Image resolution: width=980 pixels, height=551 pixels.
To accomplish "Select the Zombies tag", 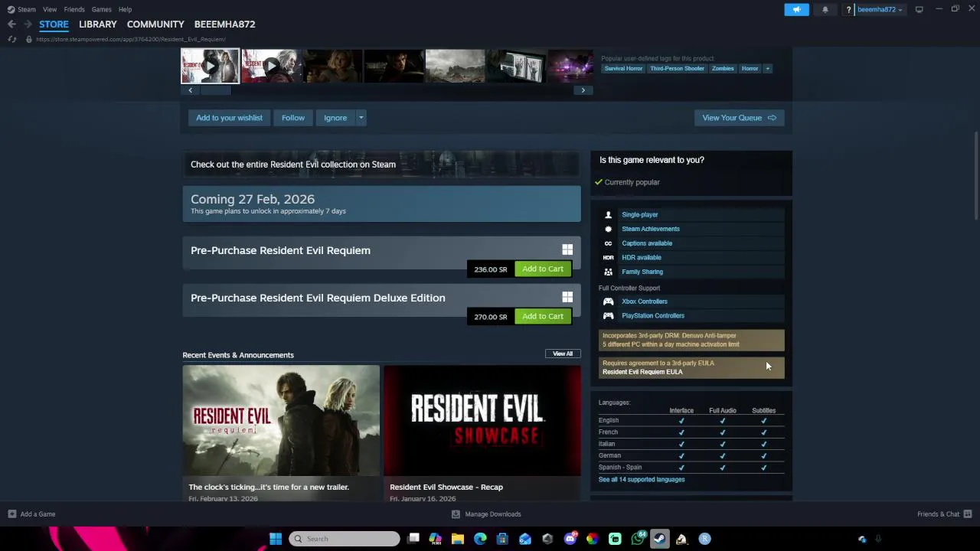I will 723,69.
